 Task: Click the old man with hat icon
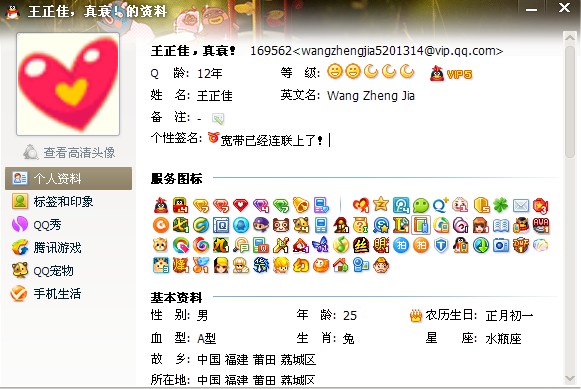tap(381, 265)
